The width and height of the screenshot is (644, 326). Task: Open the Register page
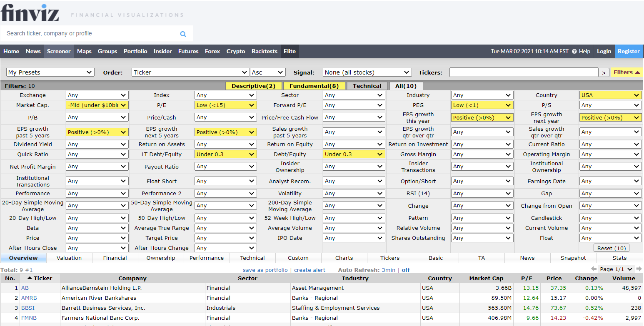click(629, 52)
